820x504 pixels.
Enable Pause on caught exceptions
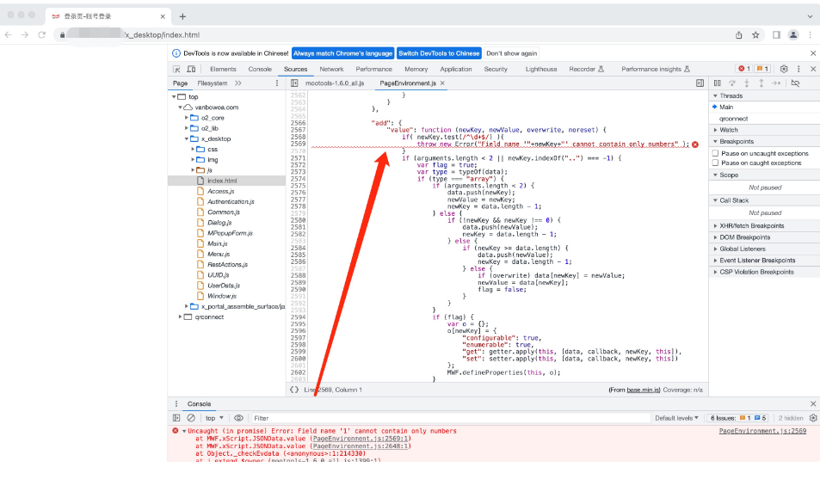[715, 163]
